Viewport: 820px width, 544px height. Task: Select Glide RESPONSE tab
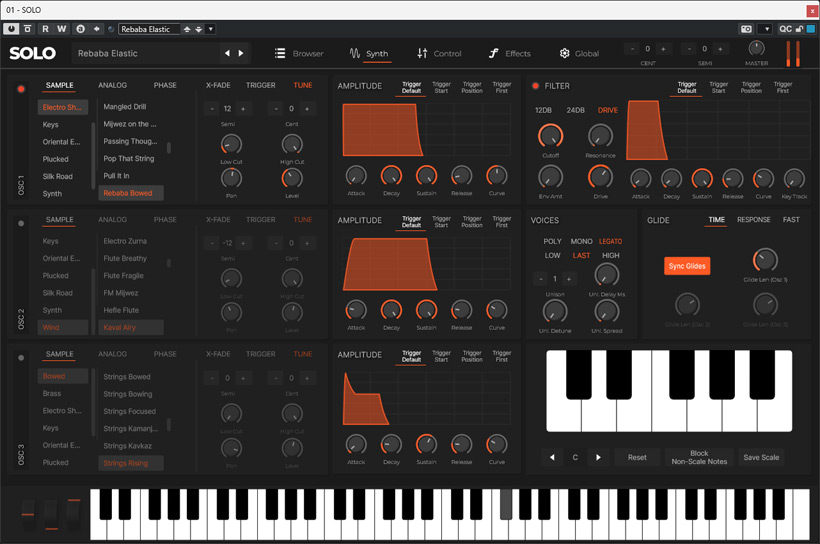754,220
